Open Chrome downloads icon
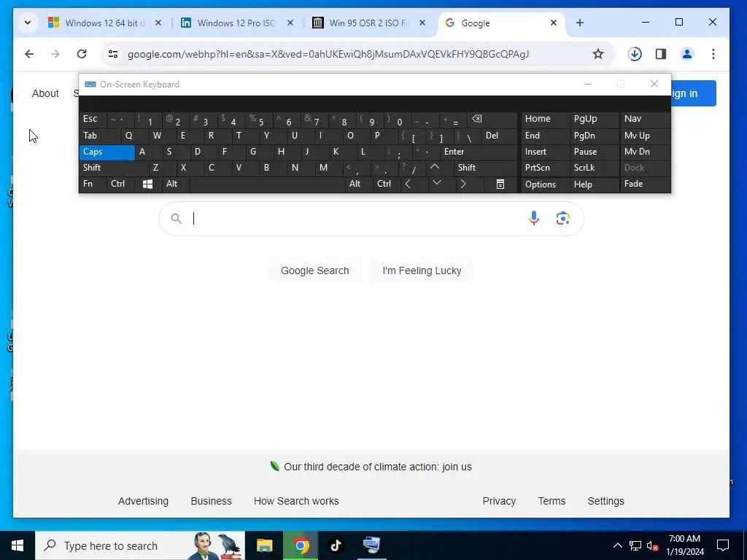This screenshot has height=560, width=747. click(635, 54)
